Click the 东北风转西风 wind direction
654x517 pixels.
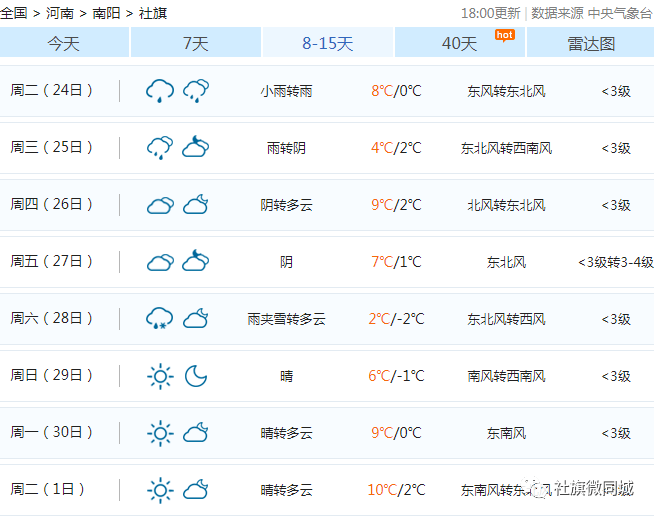pos(506,319)
